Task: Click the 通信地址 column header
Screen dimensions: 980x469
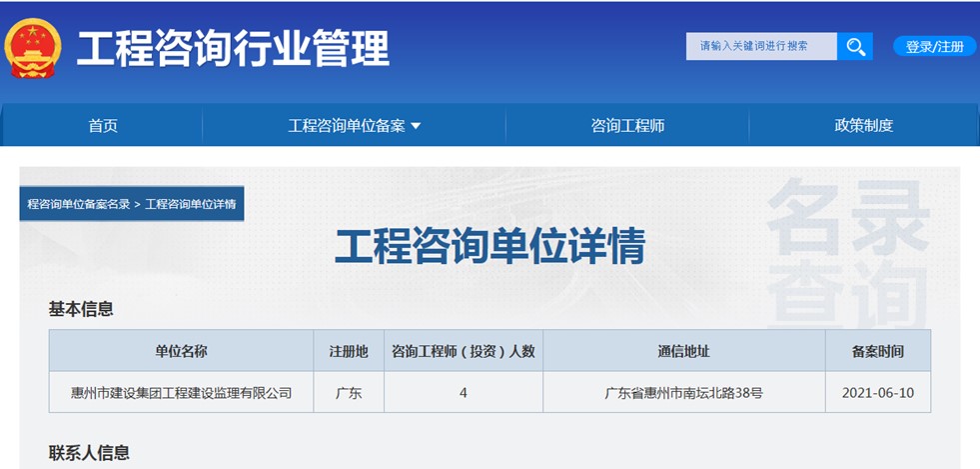Action: [x=684, y=351]
